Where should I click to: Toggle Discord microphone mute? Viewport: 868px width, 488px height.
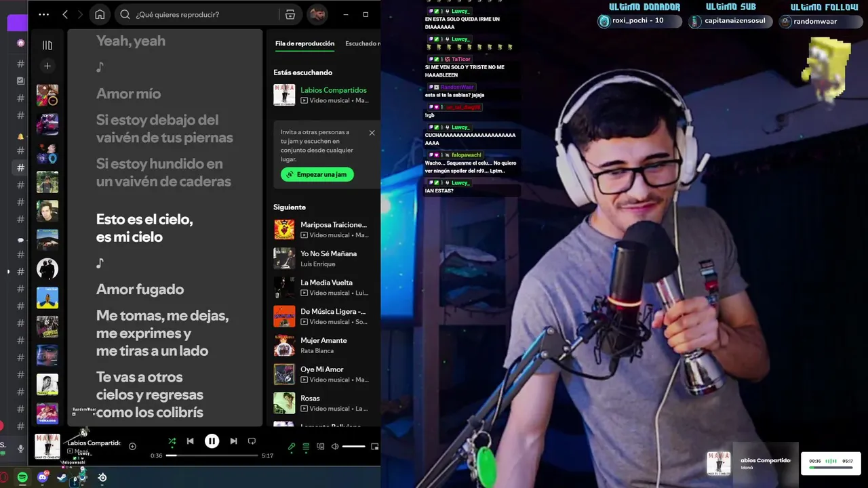21,449
